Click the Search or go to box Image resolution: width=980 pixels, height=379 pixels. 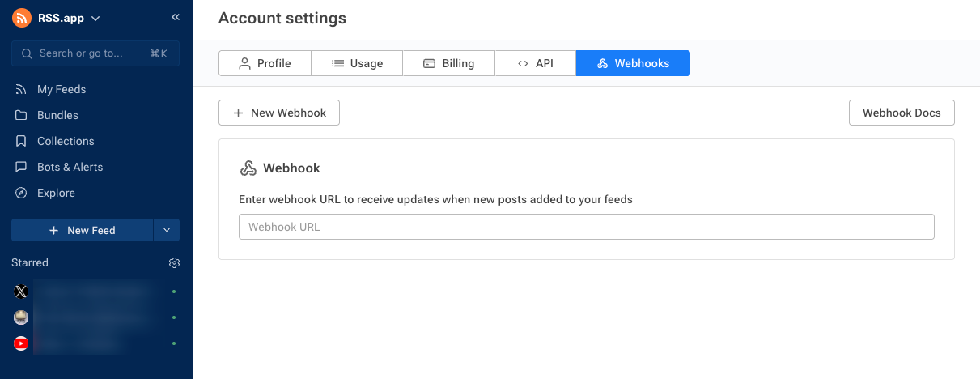coord(95,53)
